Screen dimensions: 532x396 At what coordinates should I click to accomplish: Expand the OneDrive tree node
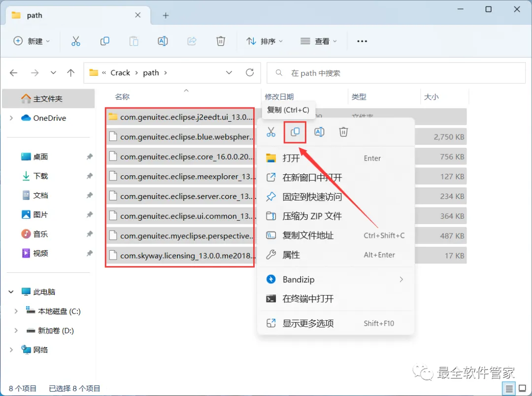click(11, 118)
